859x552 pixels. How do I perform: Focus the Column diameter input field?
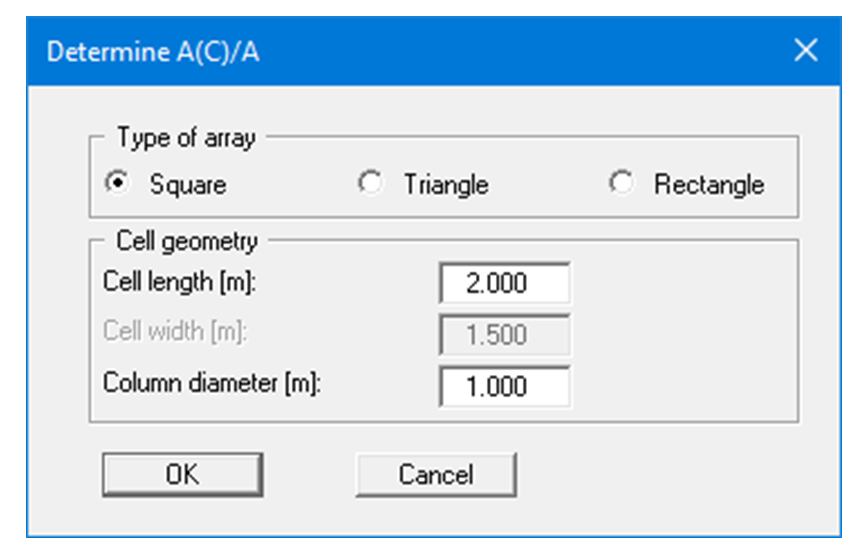pos(504,386)
